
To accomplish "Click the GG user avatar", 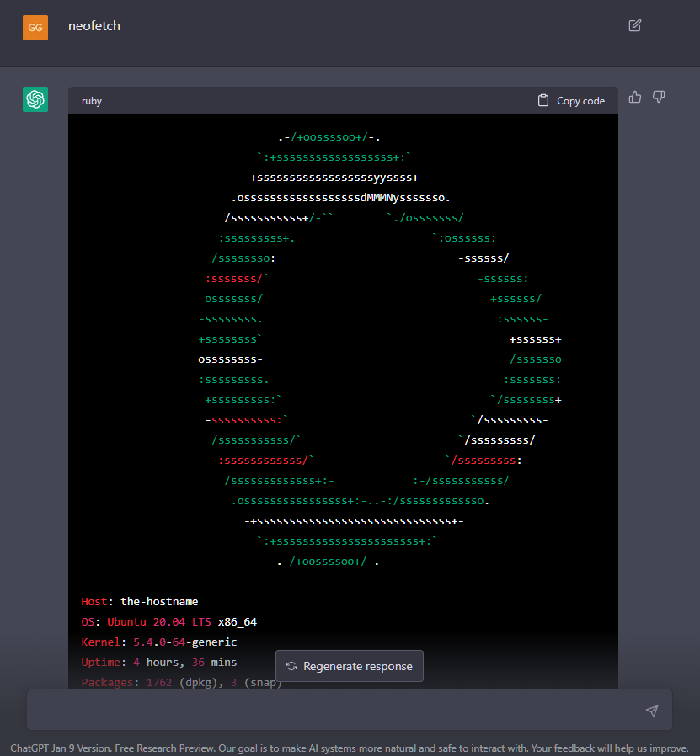I will coord(35,28).
